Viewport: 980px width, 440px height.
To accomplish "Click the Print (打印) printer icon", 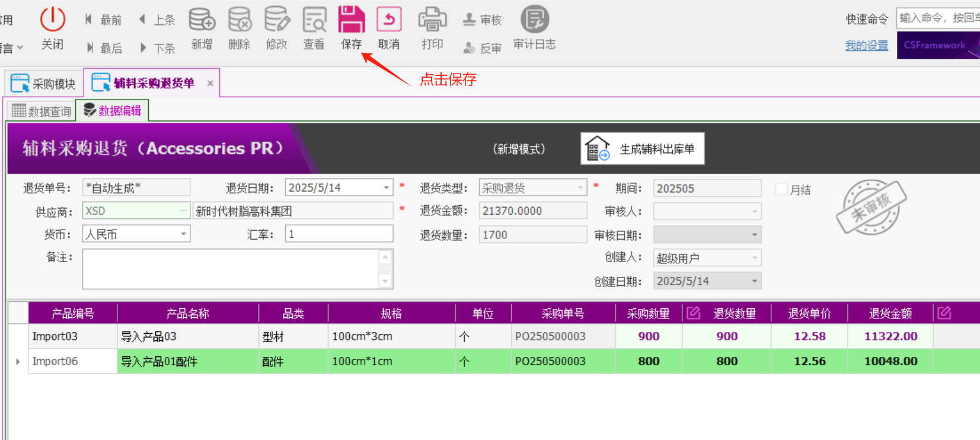I will click(x=432, y=20).
